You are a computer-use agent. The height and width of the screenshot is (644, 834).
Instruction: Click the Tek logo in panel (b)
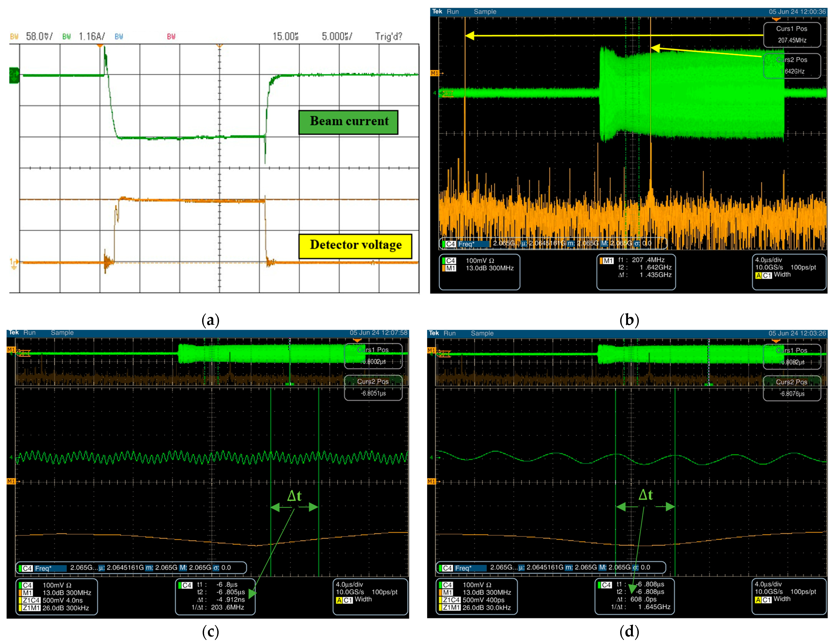[437, 12]
